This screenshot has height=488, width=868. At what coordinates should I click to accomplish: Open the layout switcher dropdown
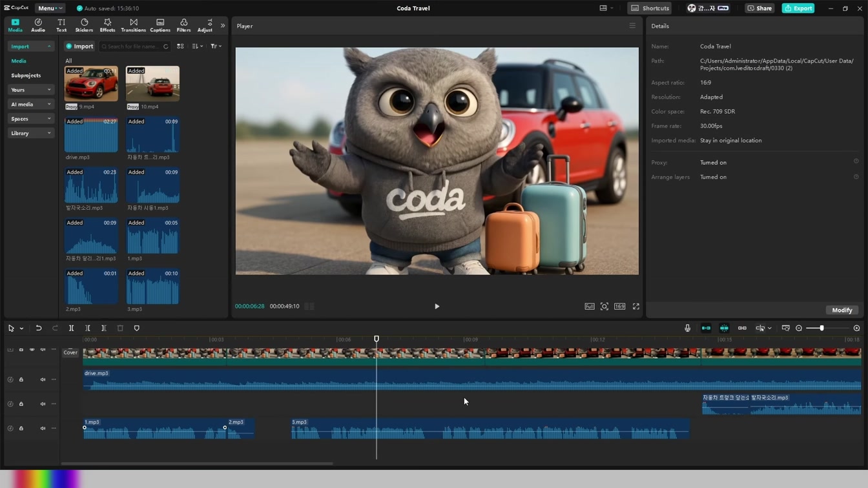606,8
